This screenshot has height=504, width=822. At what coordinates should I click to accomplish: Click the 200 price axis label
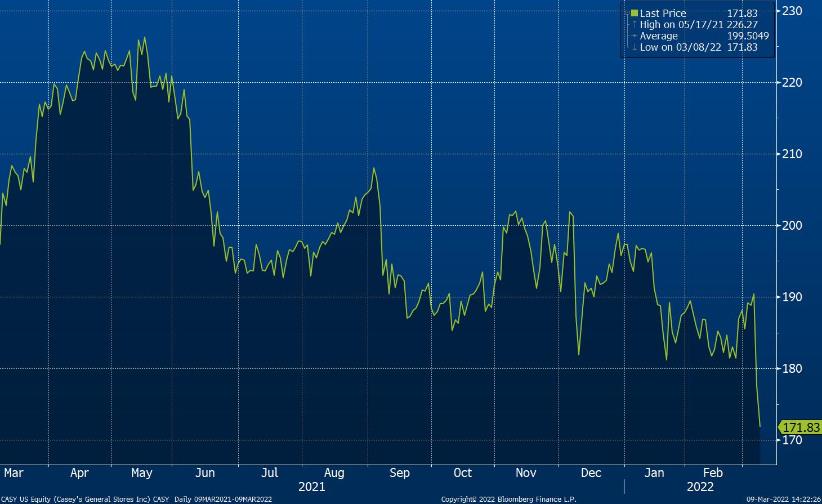point(792,225)
